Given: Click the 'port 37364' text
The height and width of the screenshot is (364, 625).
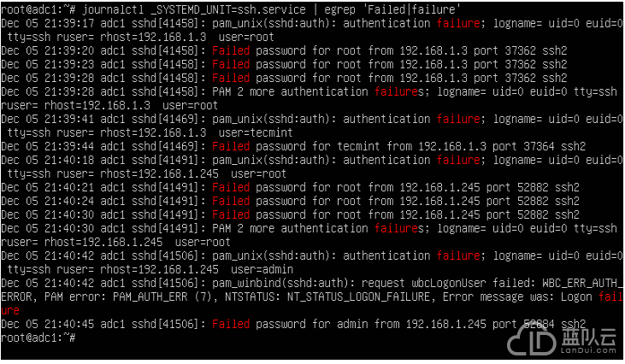Looking at the screenshot, I should [523, 147].
